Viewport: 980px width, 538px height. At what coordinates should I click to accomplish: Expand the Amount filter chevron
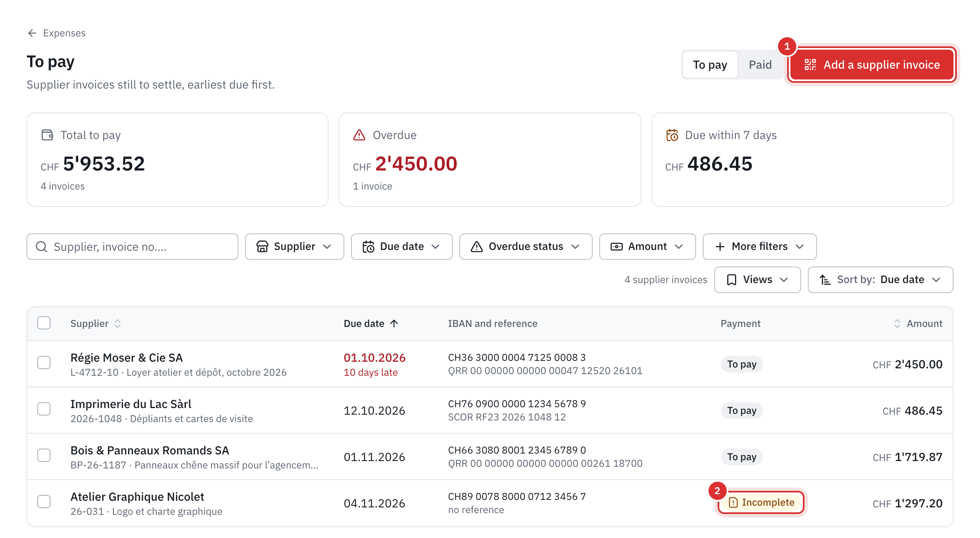(679, 247)
